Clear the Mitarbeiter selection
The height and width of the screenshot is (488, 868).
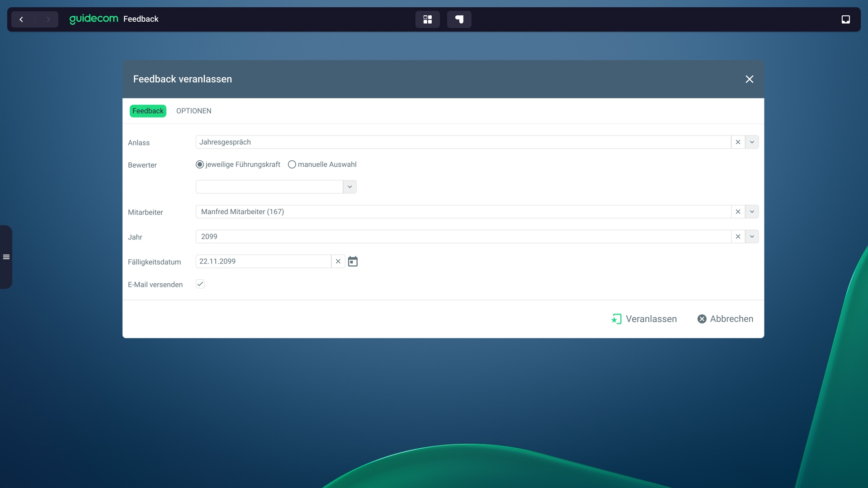[x=738, y=212]
